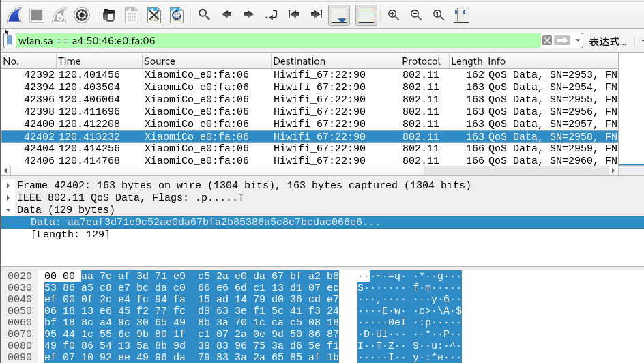The image size is (644, 363).
Task: Click the ASCII text on the 0060 row
Action: pos(409,322)
